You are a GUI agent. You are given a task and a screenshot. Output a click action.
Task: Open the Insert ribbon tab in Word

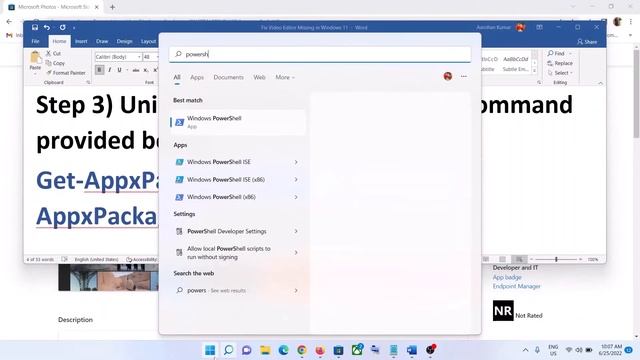pos(81,41)
